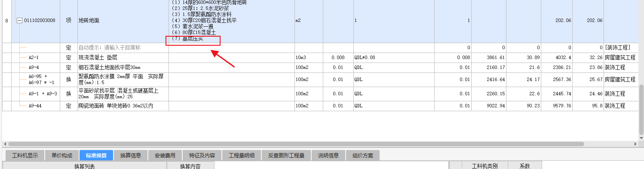Collapse the 011102003008 item row
644x169 pixels.
tap(19, 20)
